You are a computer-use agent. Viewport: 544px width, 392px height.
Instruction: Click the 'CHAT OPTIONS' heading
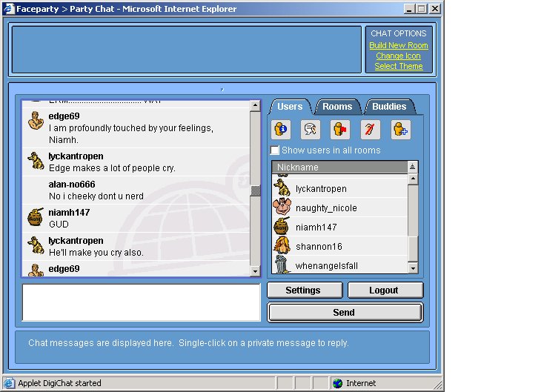[399, 33]
